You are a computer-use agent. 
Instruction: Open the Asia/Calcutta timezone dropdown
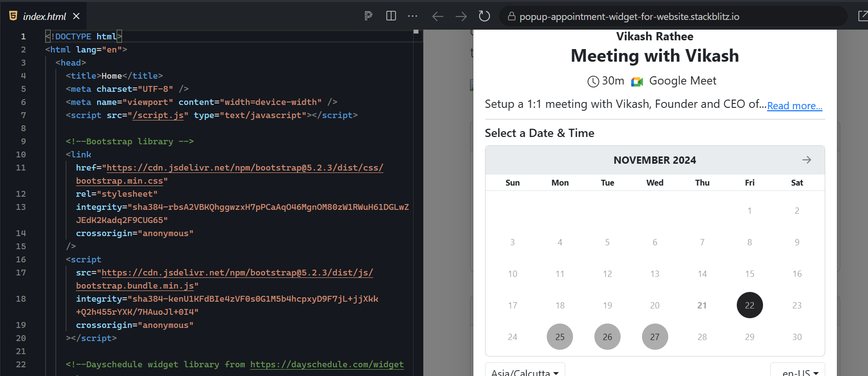pyautogui.click(x=525, y=371)
